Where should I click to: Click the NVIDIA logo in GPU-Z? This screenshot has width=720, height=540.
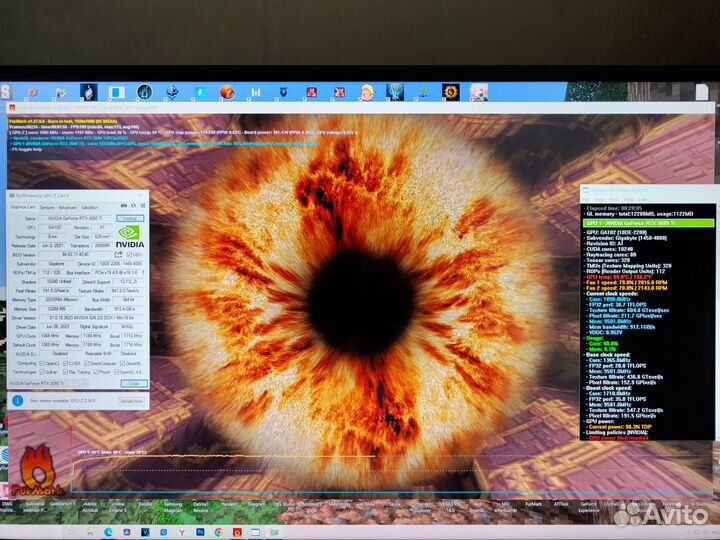coord(129,236)
